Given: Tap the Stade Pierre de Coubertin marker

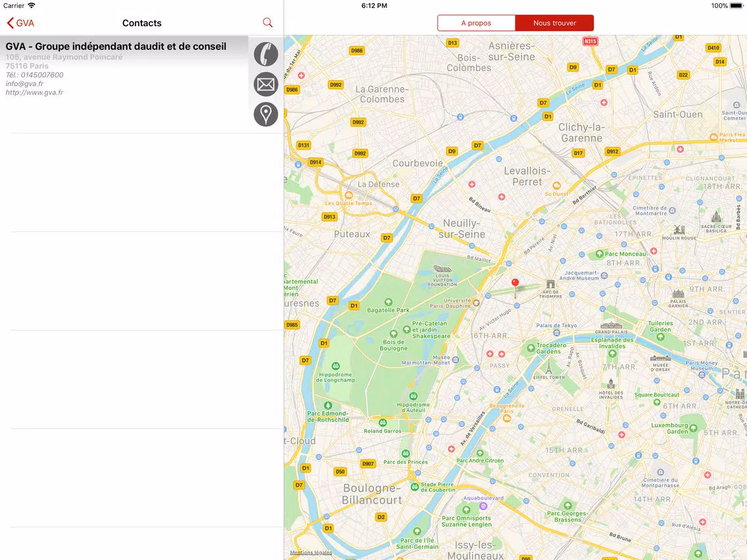Looking at the screenshot, I should coord(414,486).
